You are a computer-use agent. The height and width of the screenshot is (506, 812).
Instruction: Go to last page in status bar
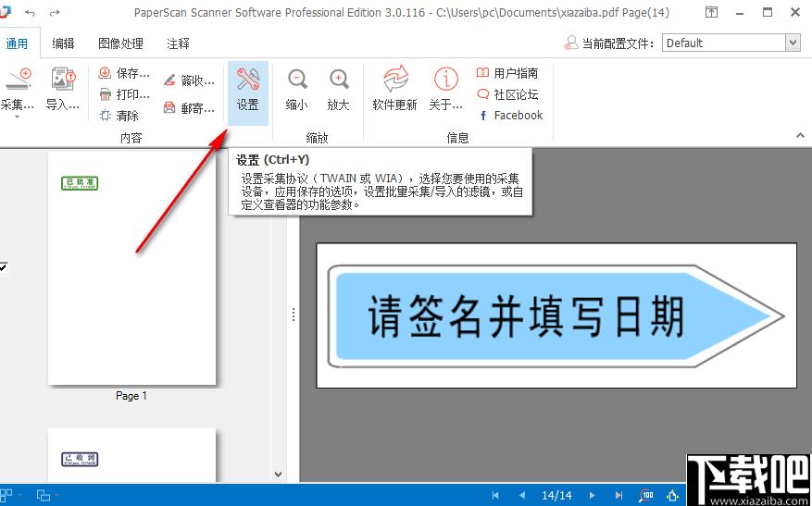pyautogui.click(x=618, y=495)
